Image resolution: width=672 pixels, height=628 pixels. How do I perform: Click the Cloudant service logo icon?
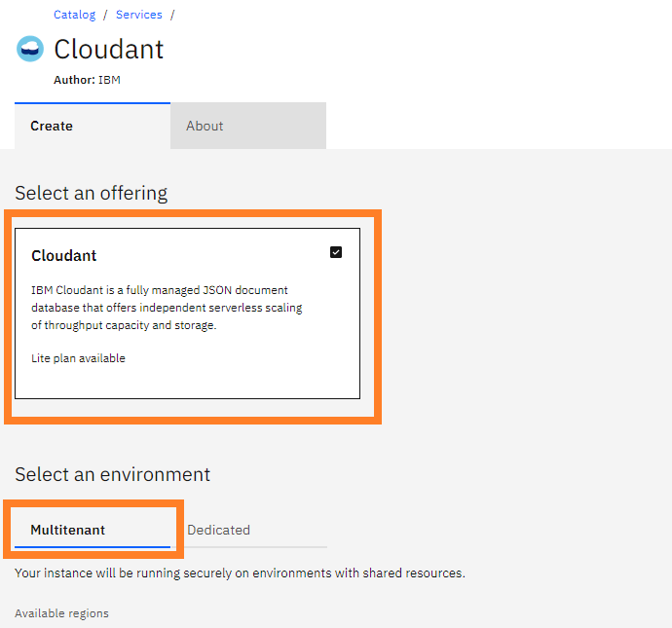pos(30,49)
